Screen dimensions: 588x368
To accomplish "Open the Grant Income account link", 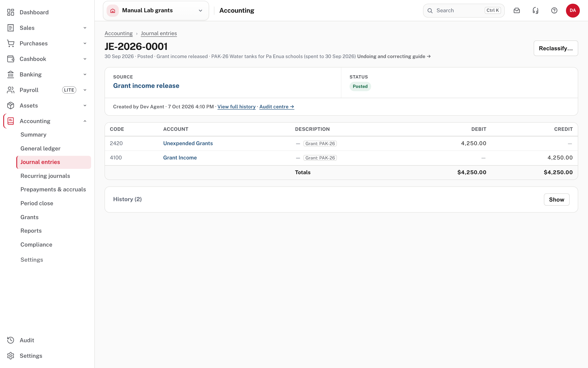I will tap(180, 158).
